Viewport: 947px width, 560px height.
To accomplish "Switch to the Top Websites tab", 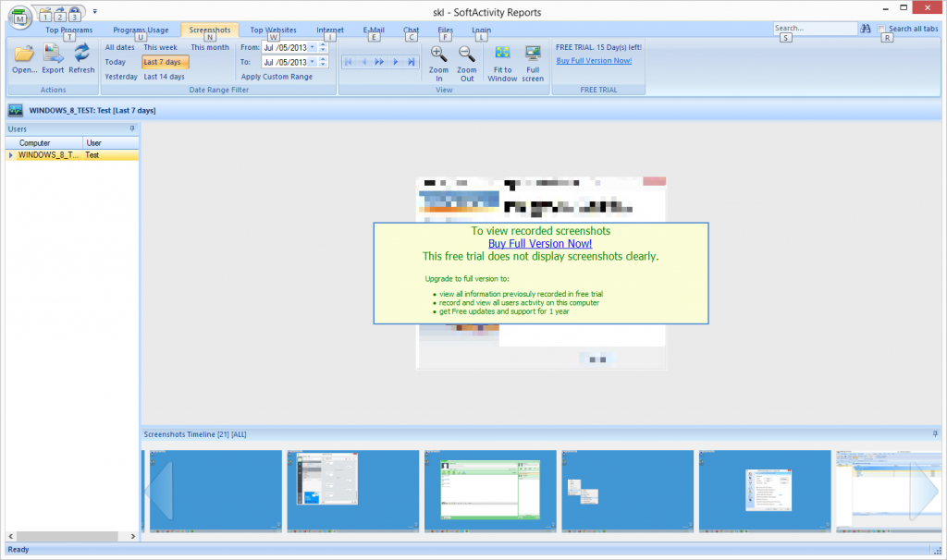I will 273,30.
